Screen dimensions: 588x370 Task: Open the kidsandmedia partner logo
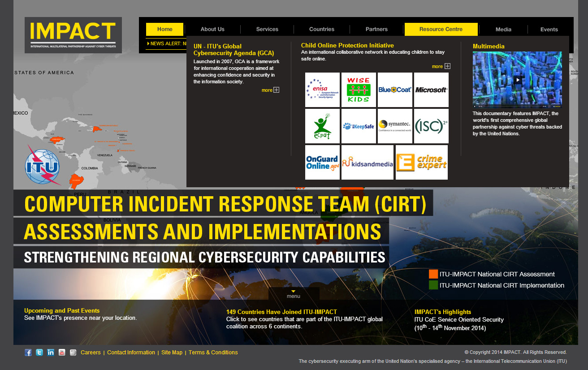(x=367, y=162)
